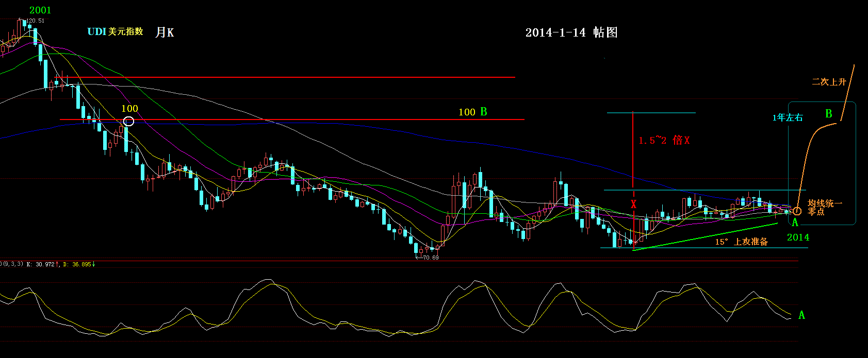This screenshot has width=868, height=358.
Task: Select the 2014-1-14 帖图 date text
Action: [571, 32]
